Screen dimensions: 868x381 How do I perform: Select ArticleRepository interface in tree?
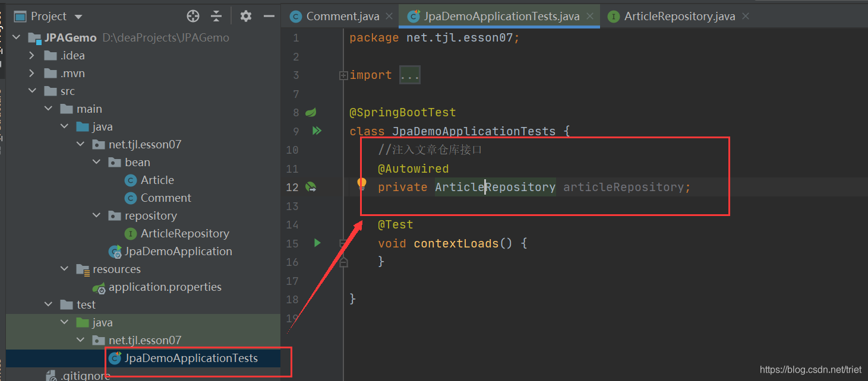[x=176, y=233]
